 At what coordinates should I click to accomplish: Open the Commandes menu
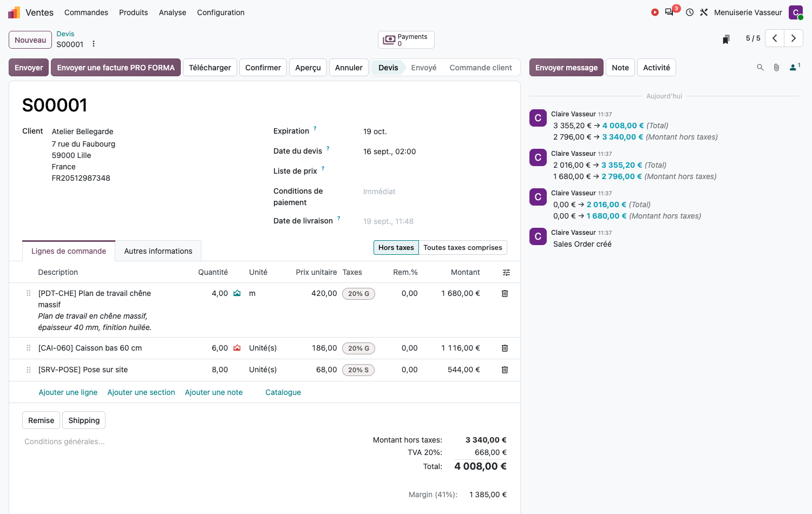coord(86,12)
